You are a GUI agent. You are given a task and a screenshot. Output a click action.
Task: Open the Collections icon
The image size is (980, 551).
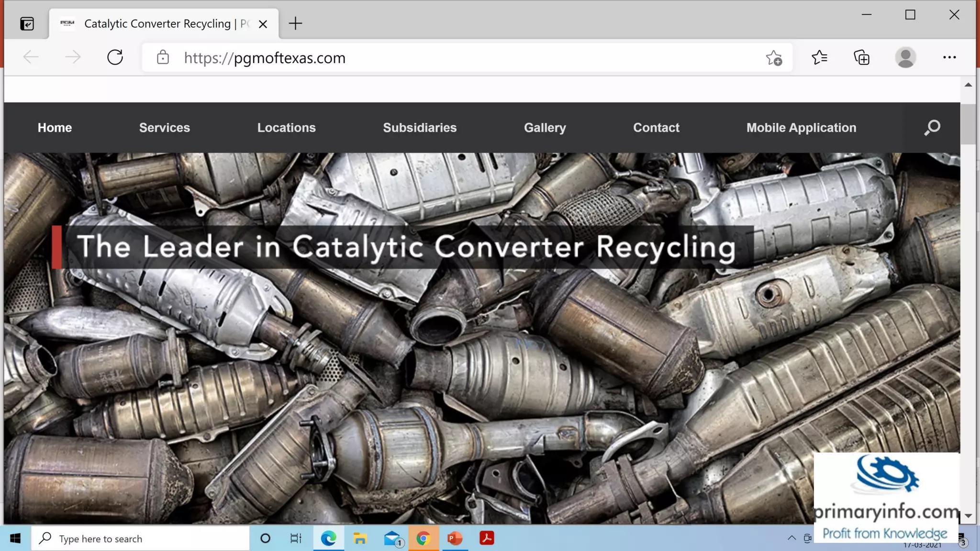861,58
